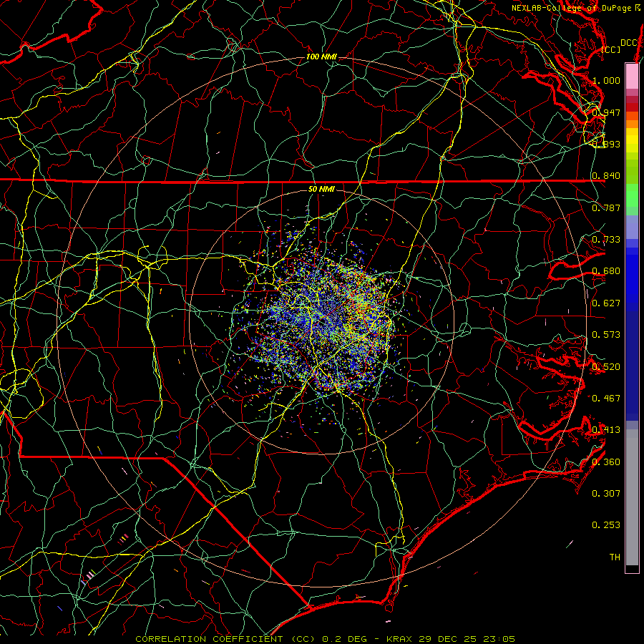The width and height of the screenshot is (644, 644).
Task: Pick the pink segment of the color bar
Action: (632, 76)
